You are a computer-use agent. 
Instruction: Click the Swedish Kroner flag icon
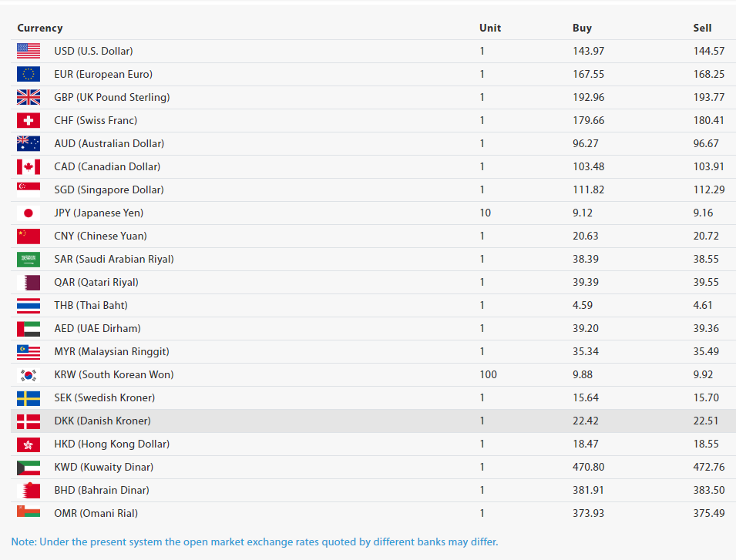pyautogui.click(x=29, y=397)
